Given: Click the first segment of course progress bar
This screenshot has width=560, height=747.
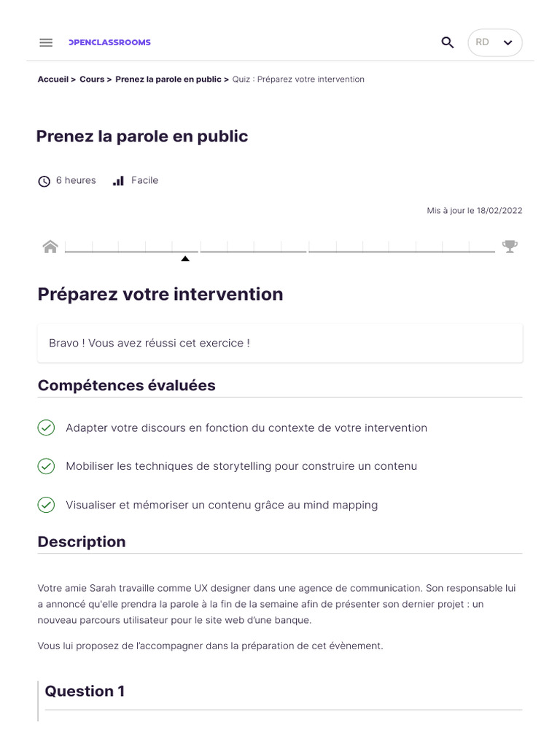Looking at the screenshot, I should click(131, 251).
